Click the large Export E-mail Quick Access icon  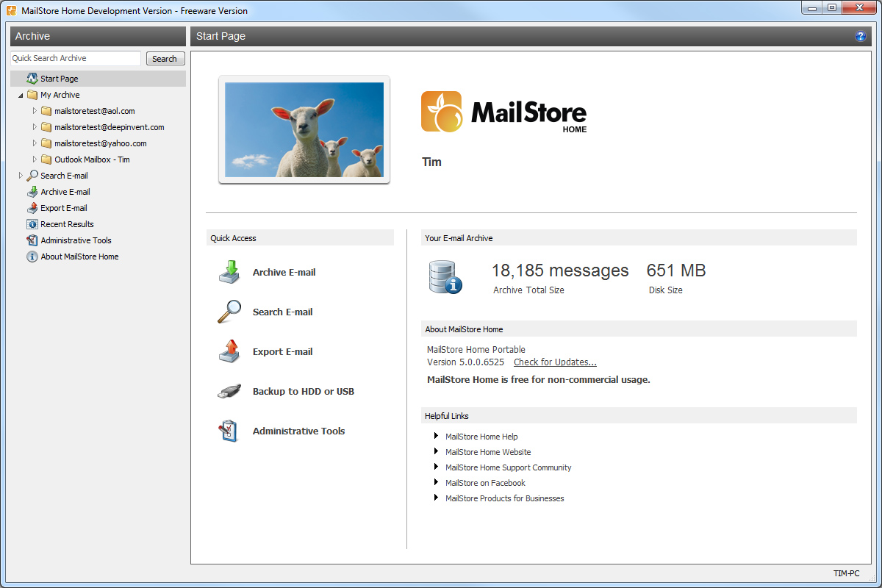pos(229,351)
